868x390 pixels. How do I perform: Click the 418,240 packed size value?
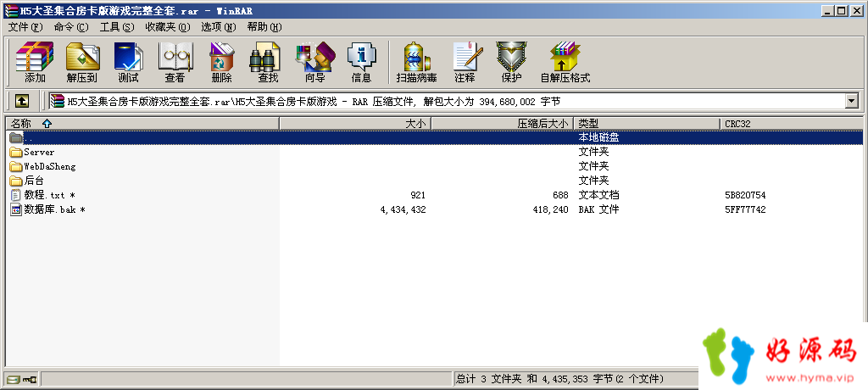[x=551, y=209]
